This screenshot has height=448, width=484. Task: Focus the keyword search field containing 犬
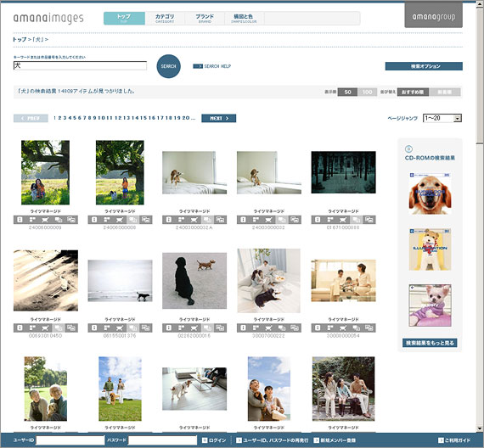80,65
